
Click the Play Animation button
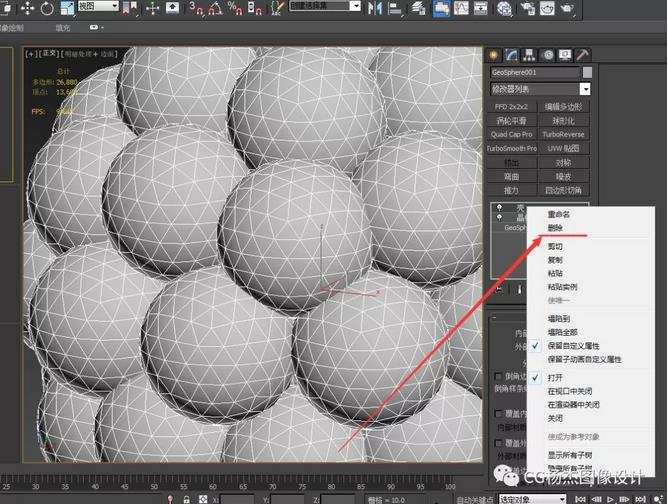[x=610, y=499]
